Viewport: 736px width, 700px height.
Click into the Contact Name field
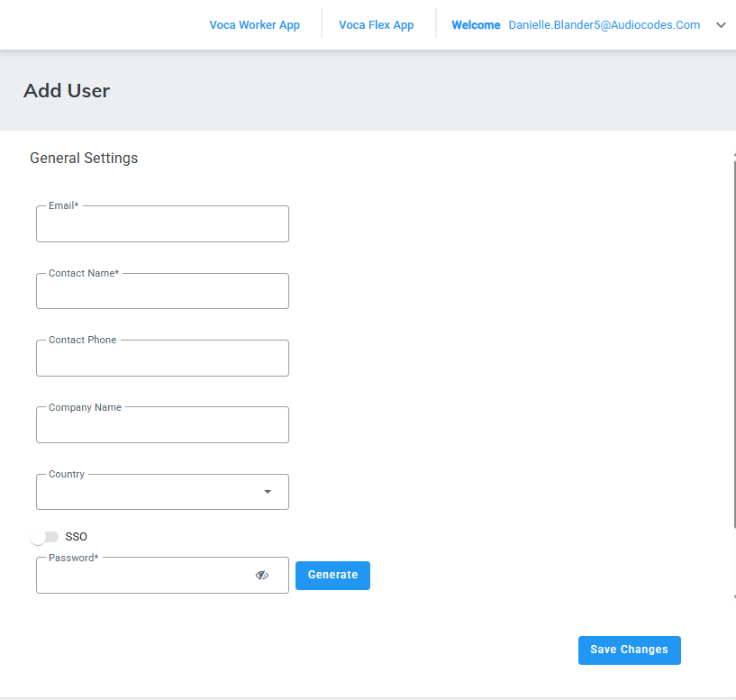(162, 292)
